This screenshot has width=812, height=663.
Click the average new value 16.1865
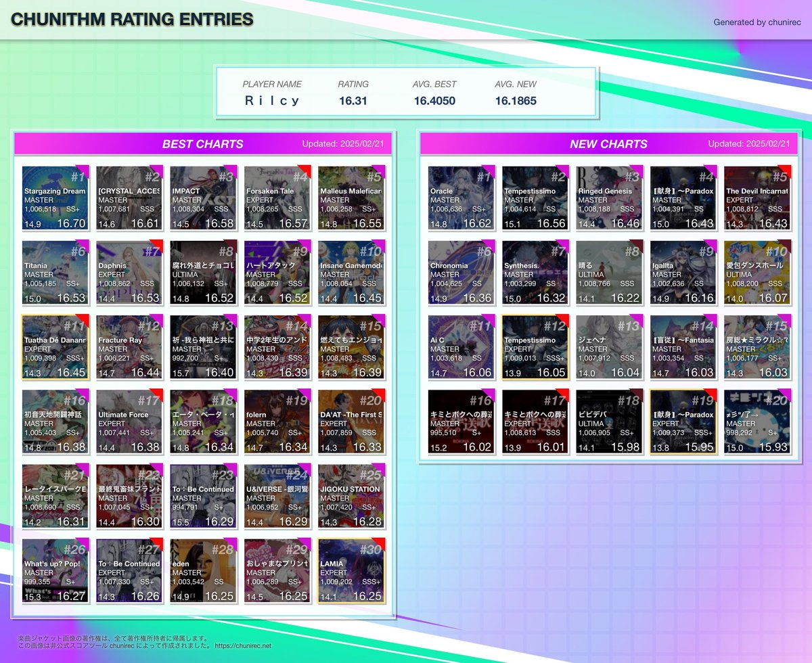(516, 101)
